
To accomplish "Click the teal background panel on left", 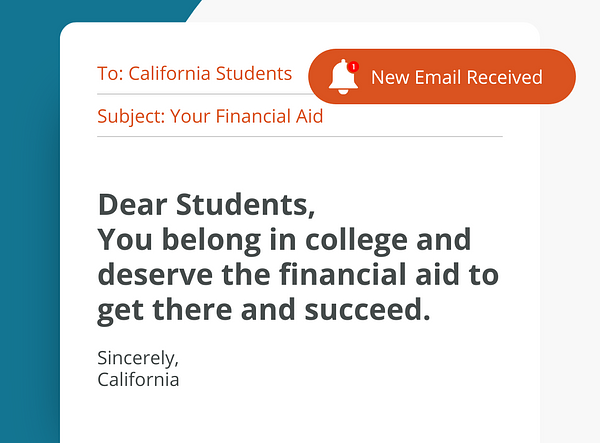I will pyautogui.click(x=29, y=230).
